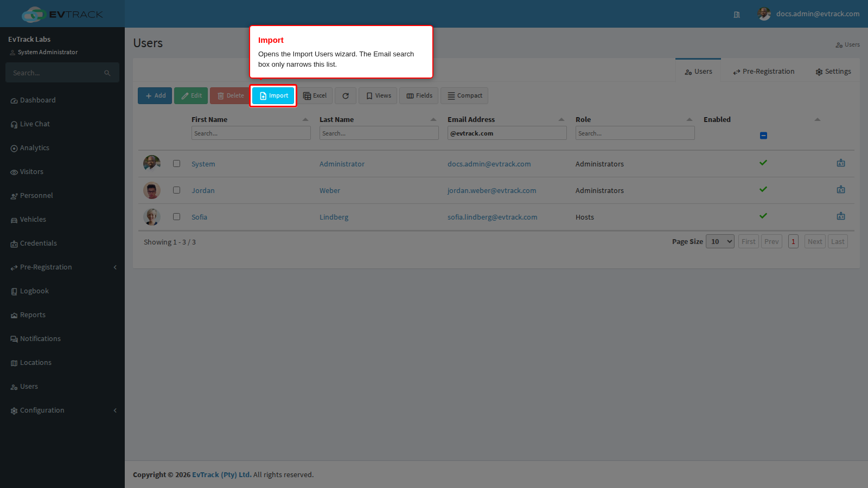Open the Settings tab
This screenshot has height=488, width=868.
(833, 72)
